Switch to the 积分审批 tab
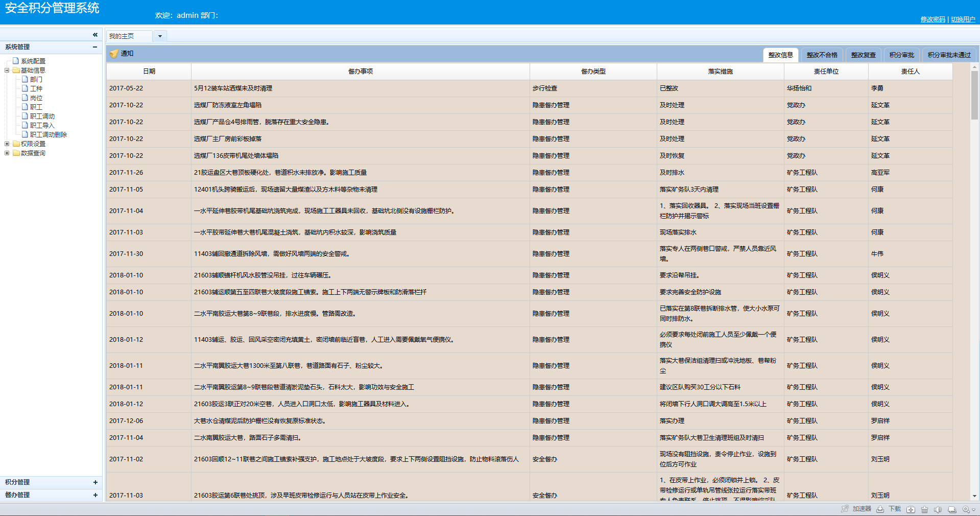 (901, 55)
